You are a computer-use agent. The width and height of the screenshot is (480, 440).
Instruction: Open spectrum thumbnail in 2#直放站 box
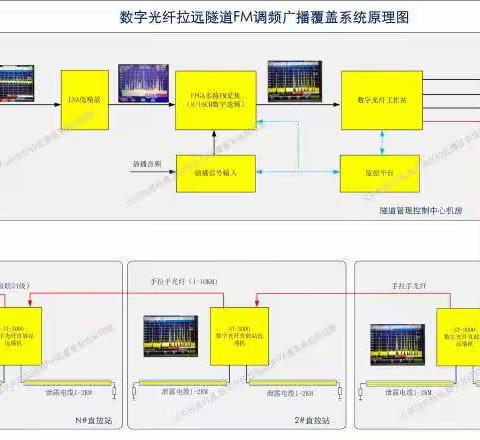[x=171, y=336]
